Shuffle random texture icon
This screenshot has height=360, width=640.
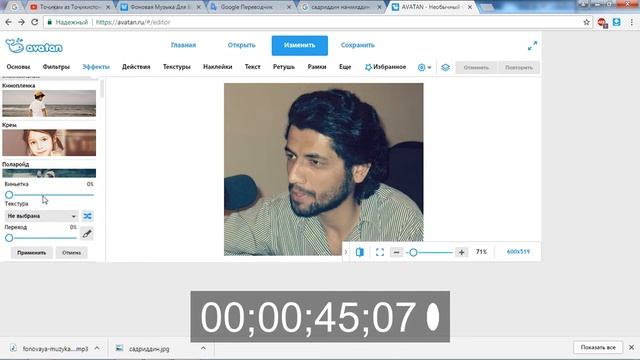[x=87, y=216]
